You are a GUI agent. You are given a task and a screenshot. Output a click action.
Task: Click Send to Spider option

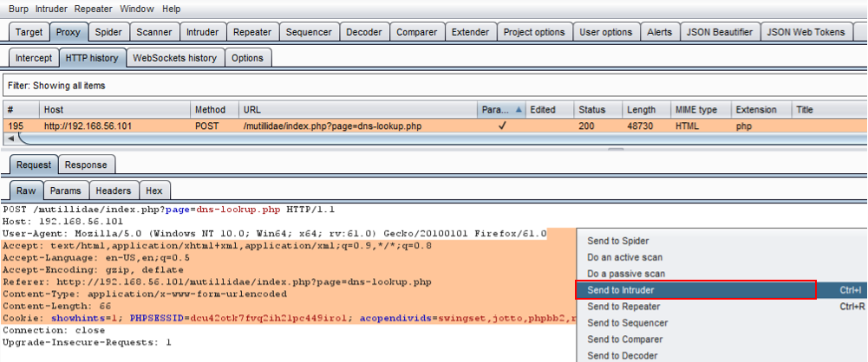pyautogui.click(x=617, y=241)
